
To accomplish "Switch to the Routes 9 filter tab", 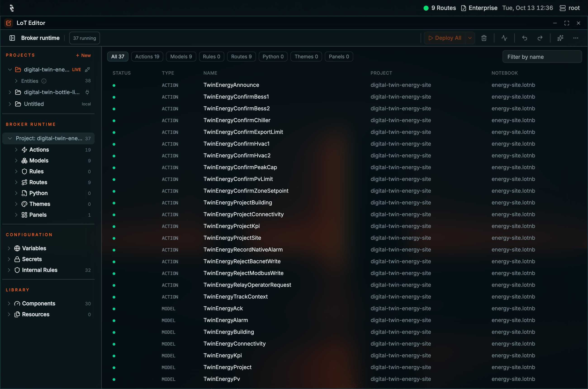I will pos(241,57).
